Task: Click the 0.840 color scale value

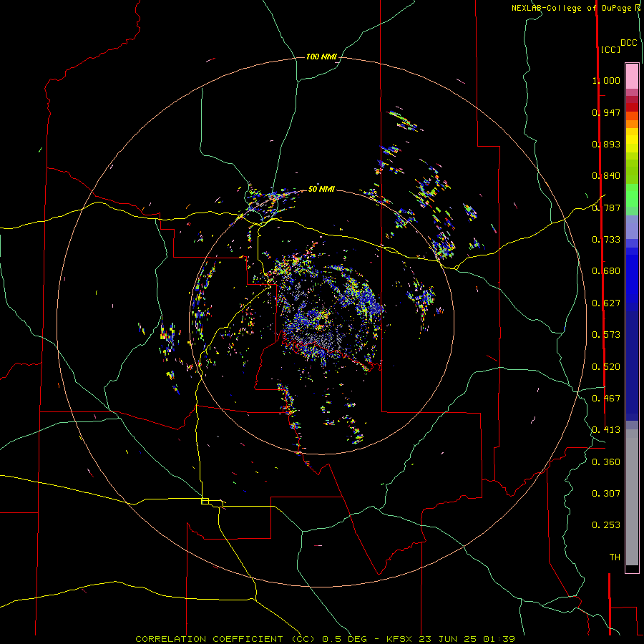Action: coord(606,176)
